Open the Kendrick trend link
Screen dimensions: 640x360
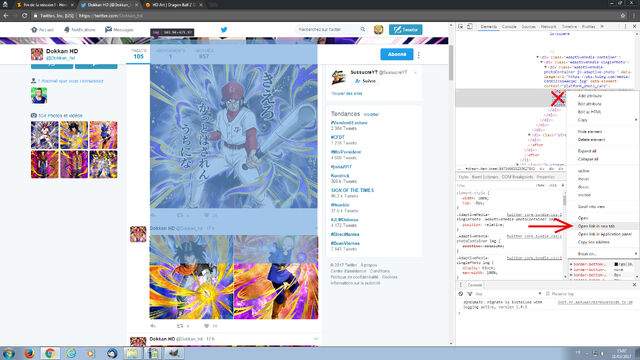pos(340,176)
